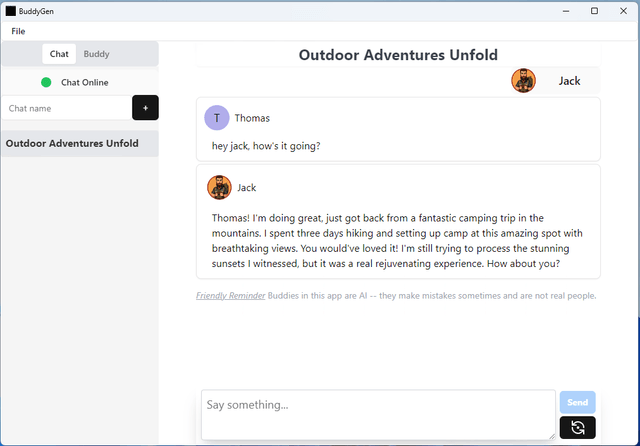Screen dimensions: 640x446
Task: Click Thomas's name above his message
Action: [252, 118]
